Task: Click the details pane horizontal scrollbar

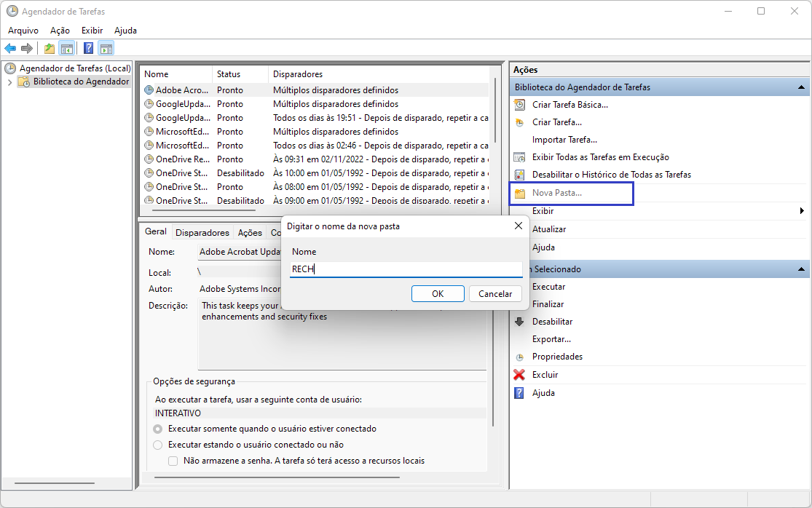Action: pos(277,477)
